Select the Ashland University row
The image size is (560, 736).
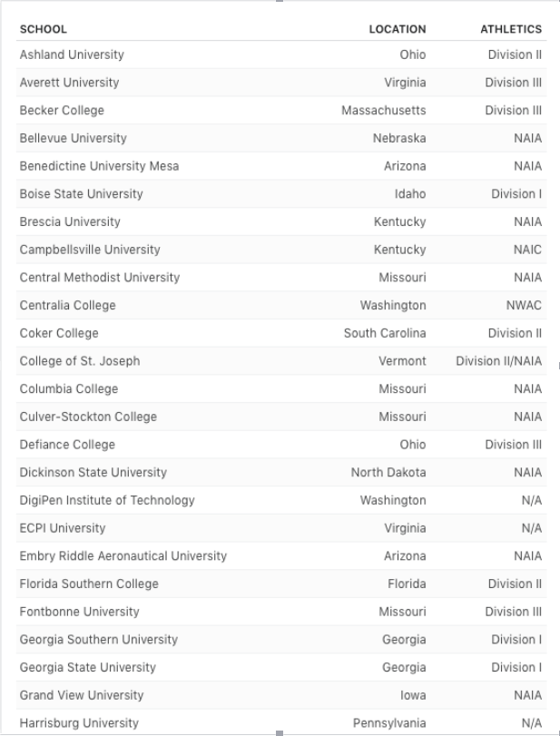[x=281, y=54]
